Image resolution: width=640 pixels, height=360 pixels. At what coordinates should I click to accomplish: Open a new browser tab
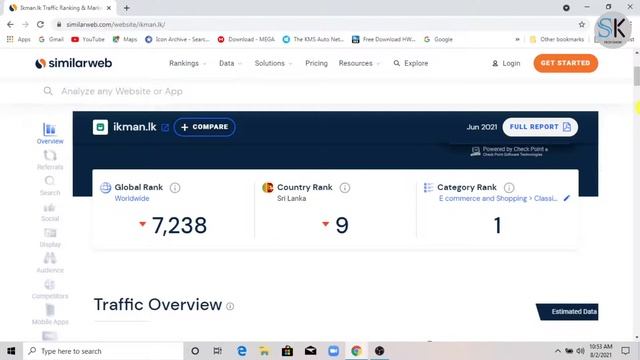[x=127, y=8]
